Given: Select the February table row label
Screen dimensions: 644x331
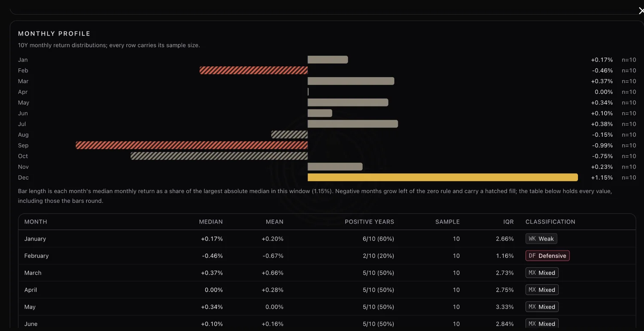Looking at the screenshot, I should click(x=36, y=256).
